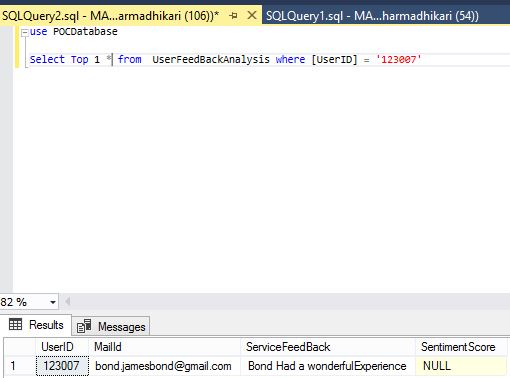Image resolution: width=510 pixels, height=378 pixels.
Task: Click the NULL SentimentScore cell
Action: pyautogui.click(x=461, y=366)
